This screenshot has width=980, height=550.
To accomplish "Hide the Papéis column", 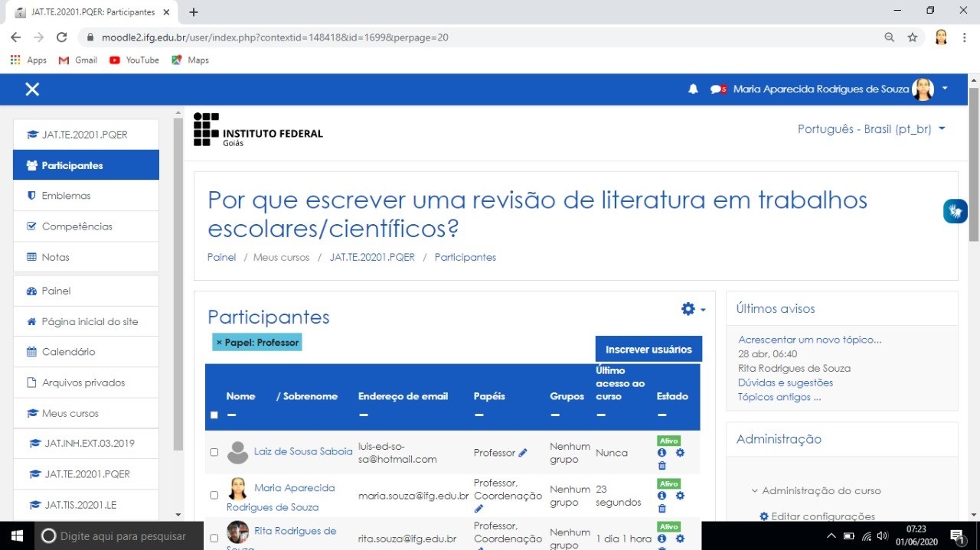I will [x=479, y=415].
